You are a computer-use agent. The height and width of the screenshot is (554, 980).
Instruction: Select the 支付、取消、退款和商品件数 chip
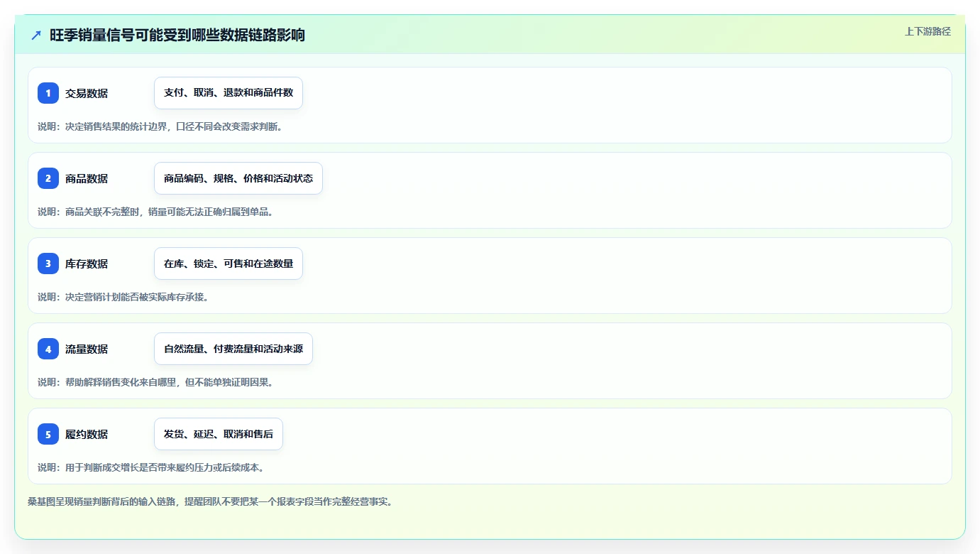229,93
